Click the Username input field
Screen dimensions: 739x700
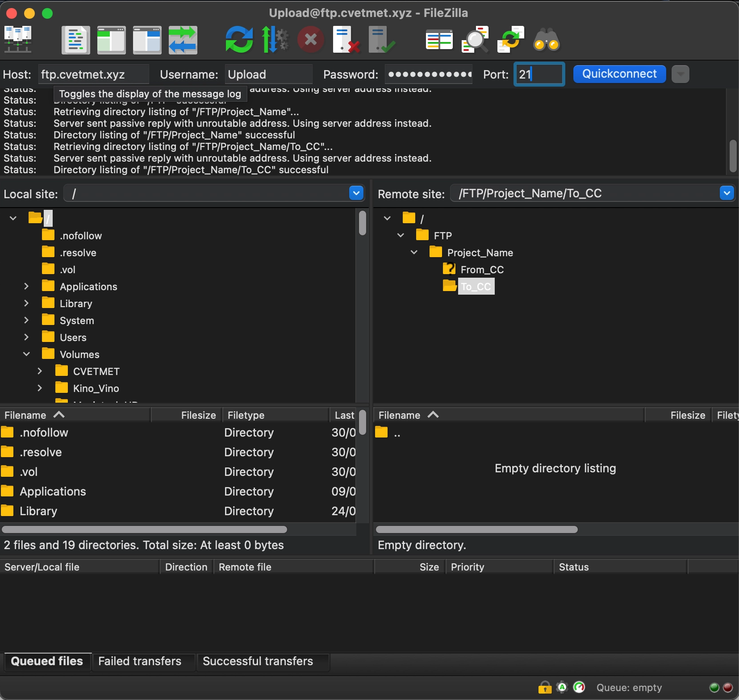(x=268, y=74)
